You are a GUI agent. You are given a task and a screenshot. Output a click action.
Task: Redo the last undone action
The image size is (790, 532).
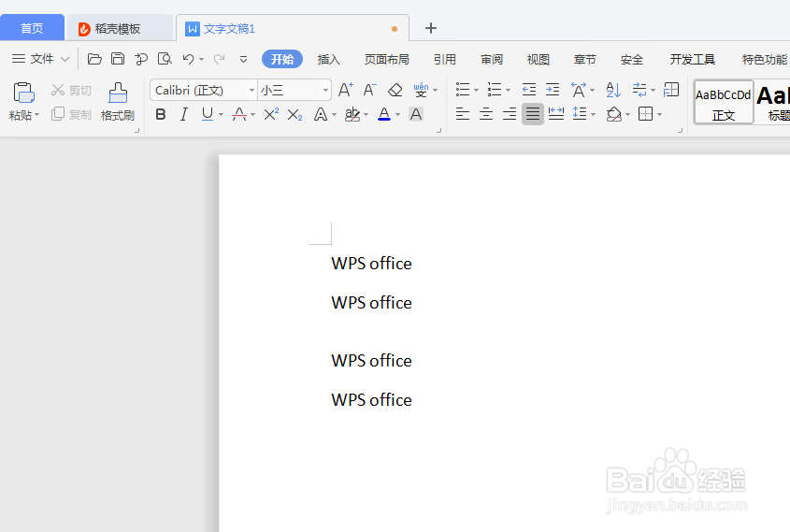click(219, 59)
